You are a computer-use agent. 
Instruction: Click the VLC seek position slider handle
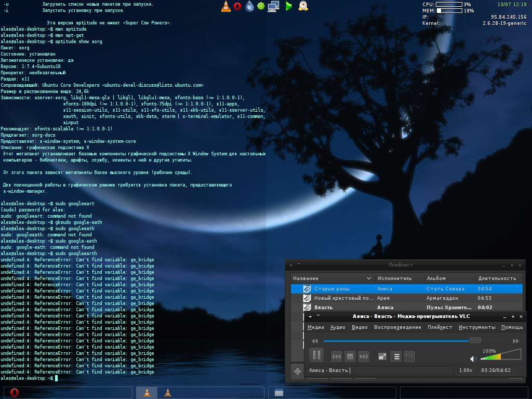click(x=475, y=340)
